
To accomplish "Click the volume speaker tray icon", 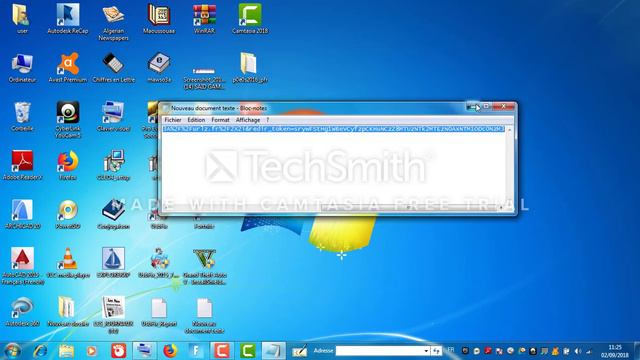I will click(578, 351).
